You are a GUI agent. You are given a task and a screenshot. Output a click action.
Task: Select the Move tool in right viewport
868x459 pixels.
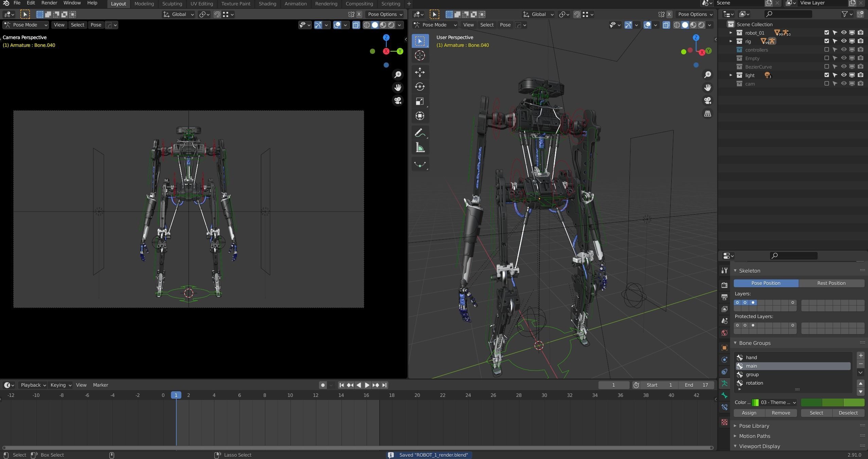[420, 72]
